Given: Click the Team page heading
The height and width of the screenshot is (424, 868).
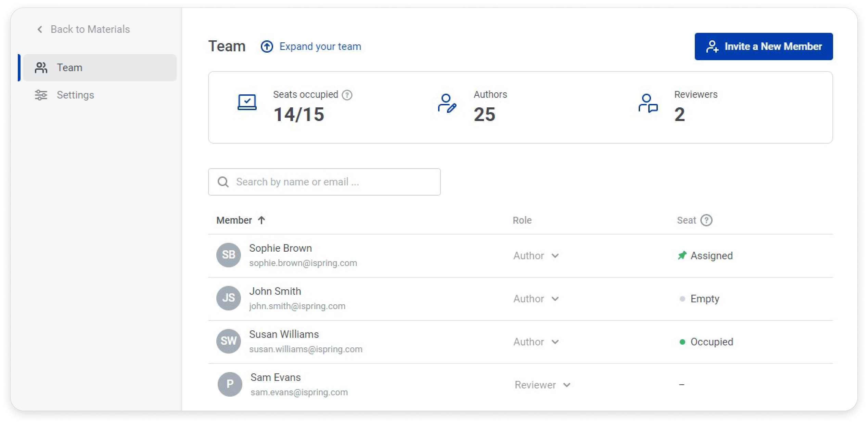Looking at the screenshot, I should [227, 46].
